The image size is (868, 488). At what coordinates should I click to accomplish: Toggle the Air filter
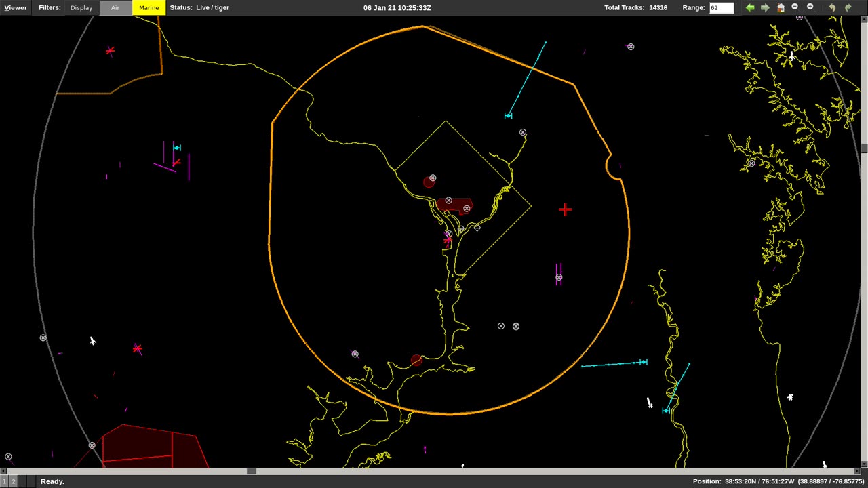tap(115, 7)
